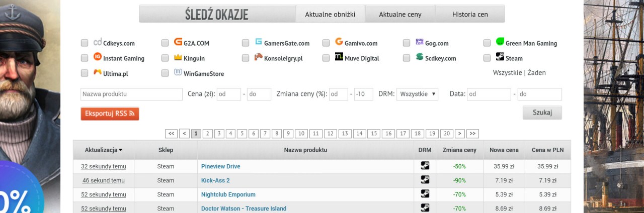This screenshot has height=213, width=644.
Task: Switch to Aktualne obniżki tab
Action: (330, 14)
